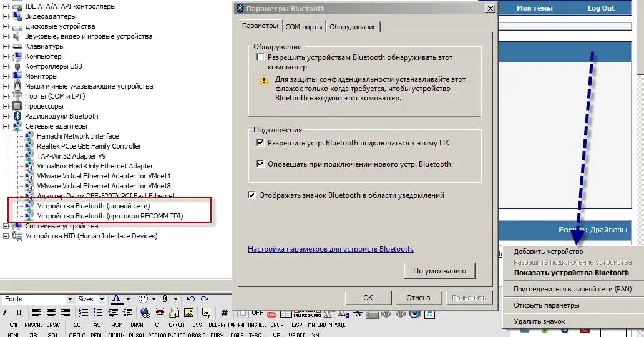Click the Процессоры category icon
This screenshot has height=337, width=644.
point(17,106)
